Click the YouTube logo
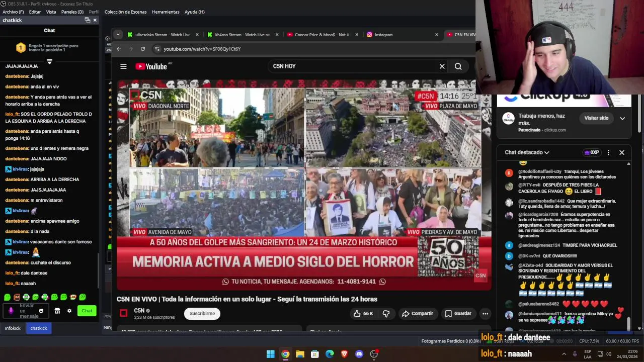Screen dimensions: 644x362 (151, 66)
